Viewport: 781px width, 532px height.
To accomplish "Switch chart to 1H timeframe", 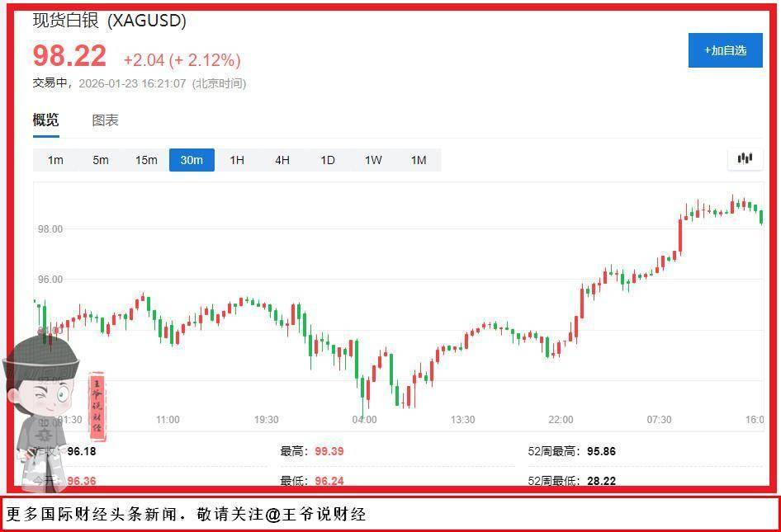I will tap(237, 160).
